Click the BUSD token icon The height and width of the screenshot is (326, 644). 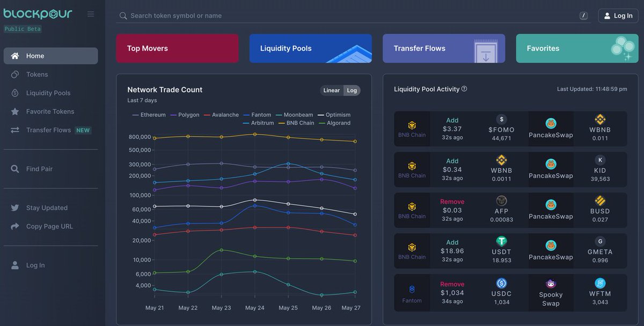[600, 201]
